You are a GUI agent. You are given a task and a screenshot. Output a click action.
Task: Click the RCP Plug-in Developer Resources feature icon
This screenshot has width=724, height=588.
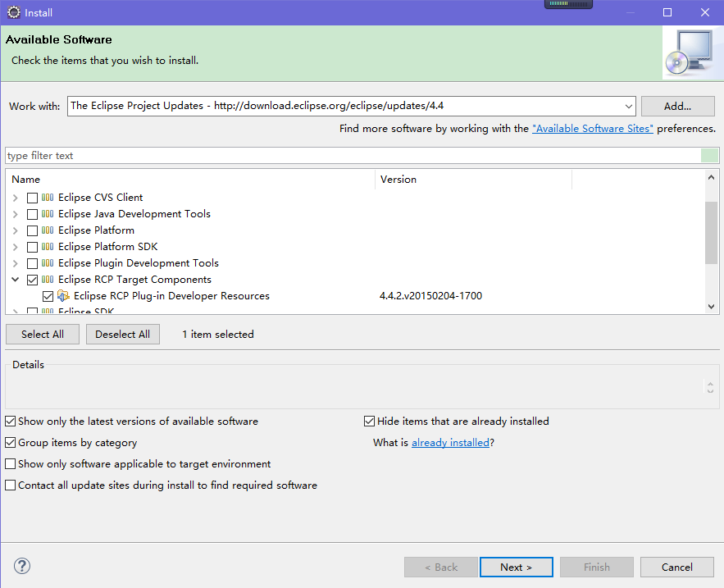pos(63,295)
